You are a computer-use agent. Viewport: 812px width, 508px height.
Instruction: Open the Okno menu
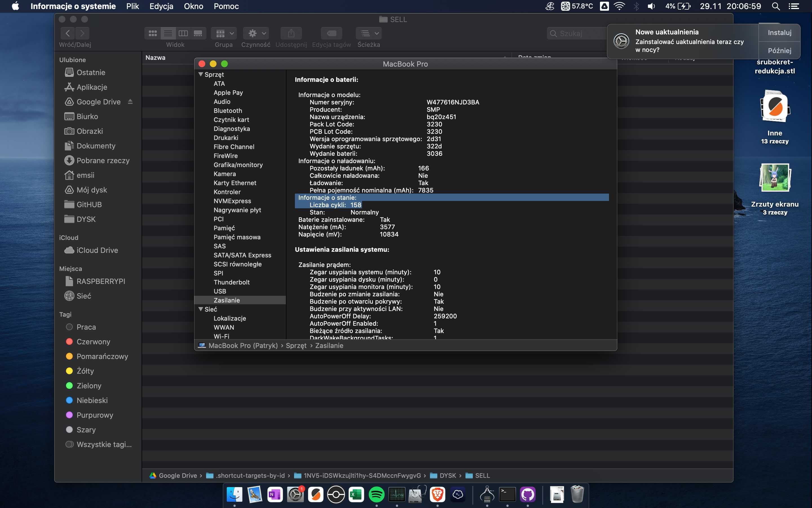coord(194,6)
